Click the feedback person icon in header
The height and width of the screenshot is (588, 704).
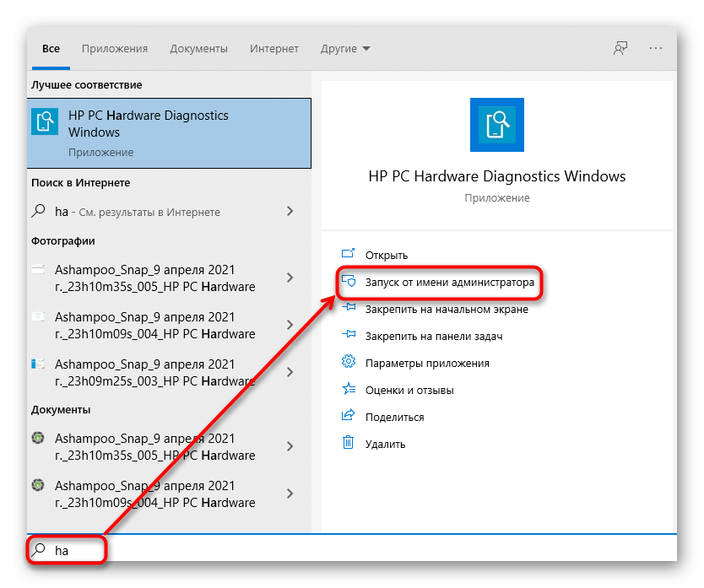point(620,49)
